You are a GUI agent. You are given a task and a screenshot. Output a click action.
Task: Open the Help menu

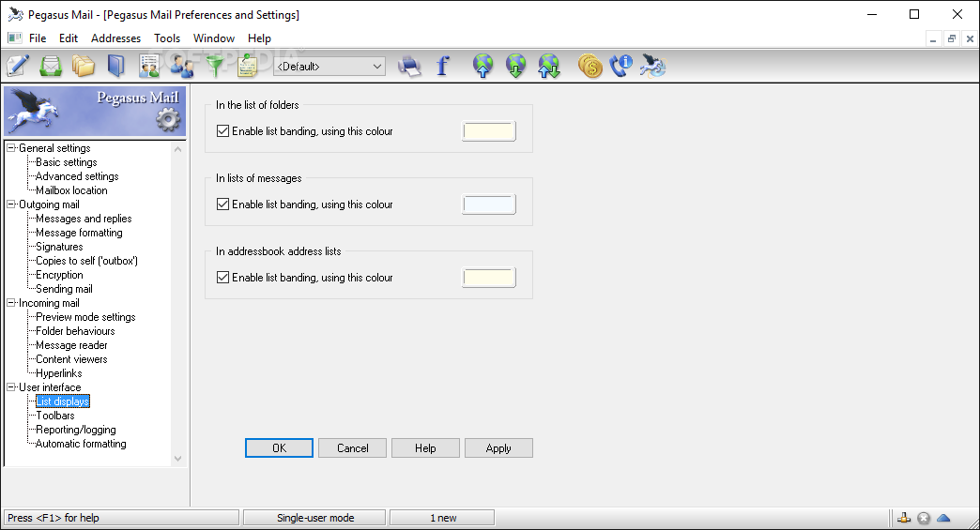[259, 38]
